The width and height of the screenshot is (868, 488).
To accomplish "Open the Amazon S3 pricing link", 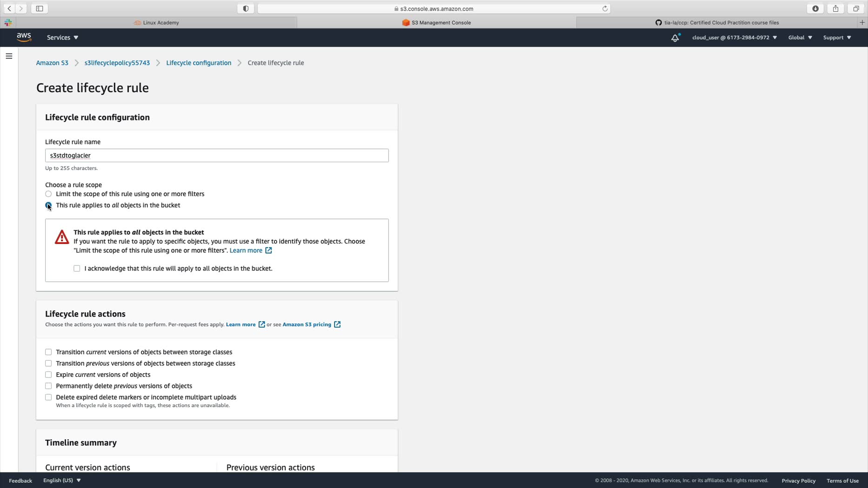I will click(x=307, y=324).
